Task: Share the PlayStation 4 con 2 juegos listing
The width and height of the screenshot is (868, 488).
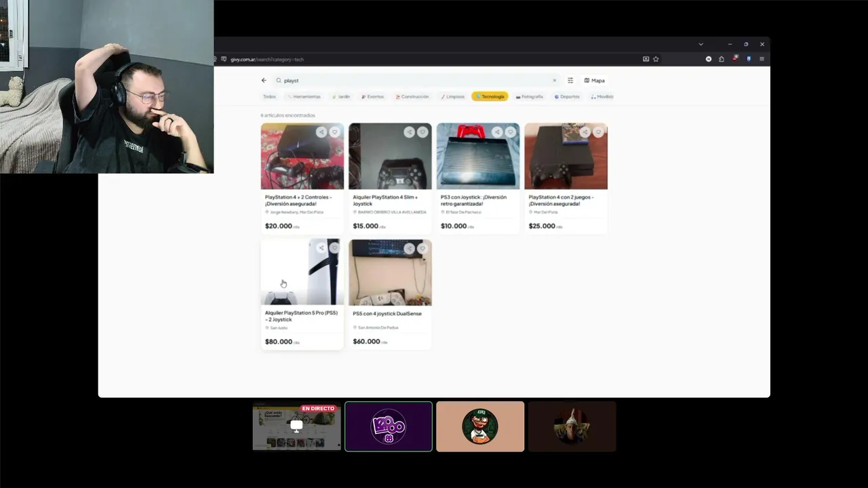Action: (x=585, y=132)
